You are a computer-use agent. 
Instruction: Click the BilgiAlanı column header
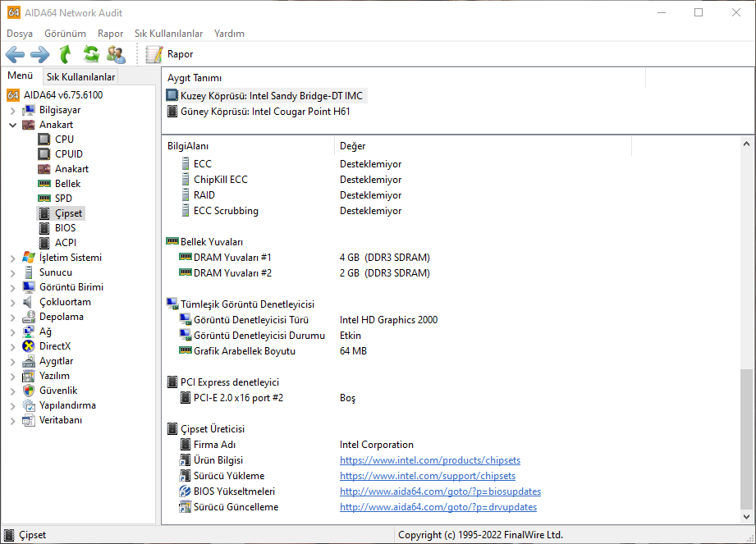click(x=248, y=146)
